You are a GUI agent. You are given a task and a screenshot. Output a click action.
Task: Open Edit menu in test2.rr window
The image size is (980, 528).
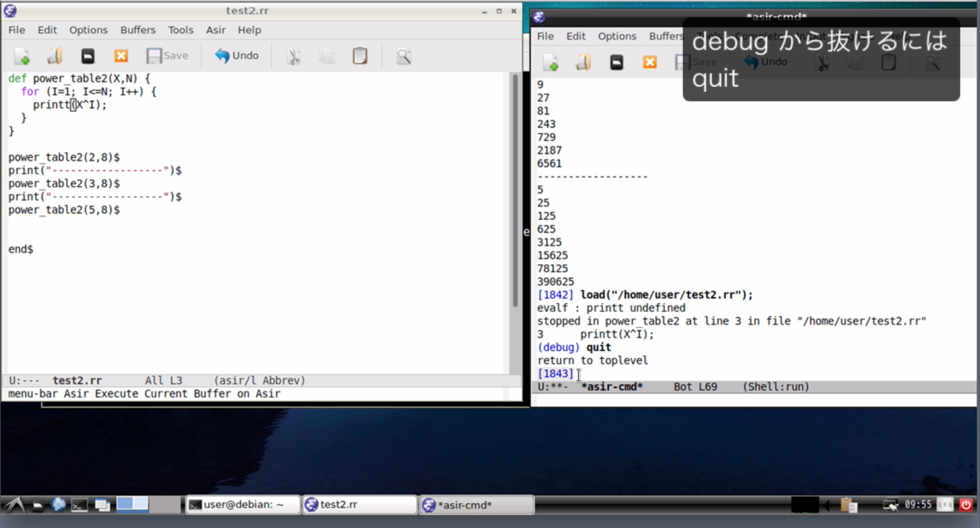pyautogui.click(x=47, y=30)
